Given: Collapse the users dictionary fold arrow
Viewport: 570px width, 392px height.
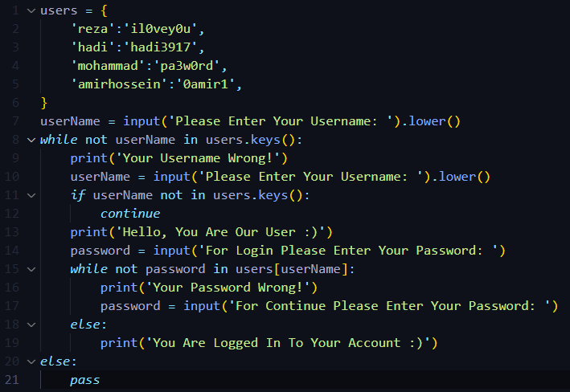Looking at the screenshot, I should pos(31,11).
